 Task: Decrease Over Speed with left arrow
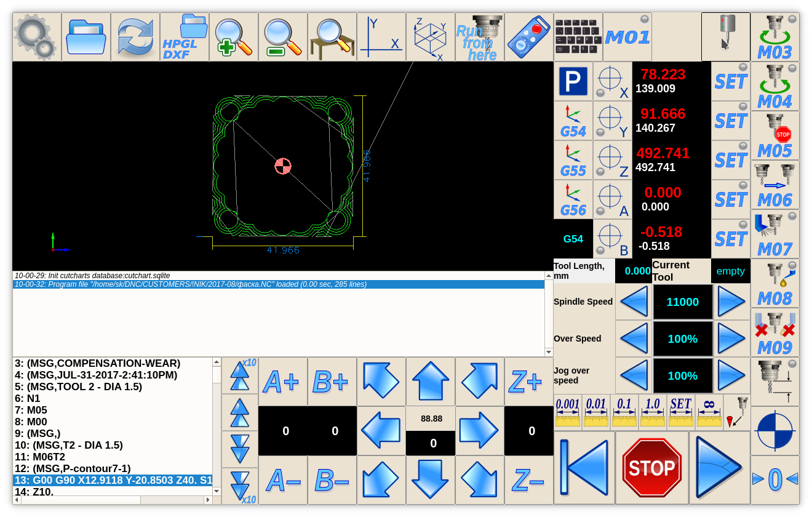tap(634, 339)
